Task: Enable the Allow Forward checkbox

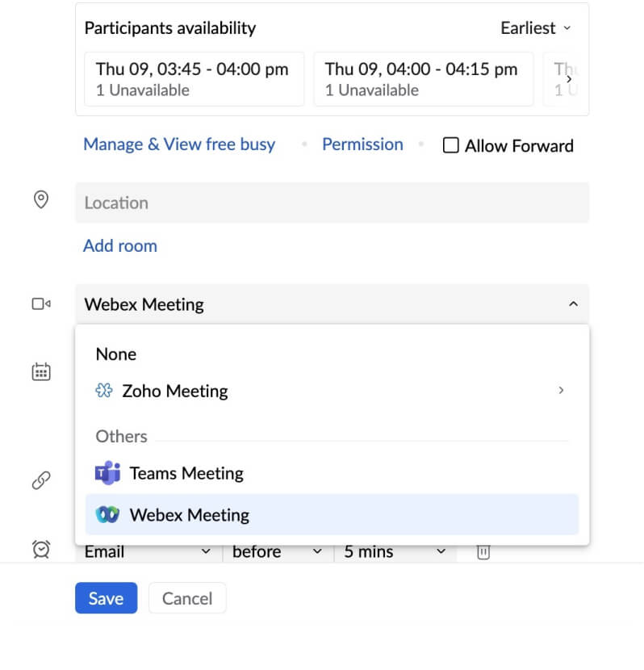Action: (x=450, y=145)
